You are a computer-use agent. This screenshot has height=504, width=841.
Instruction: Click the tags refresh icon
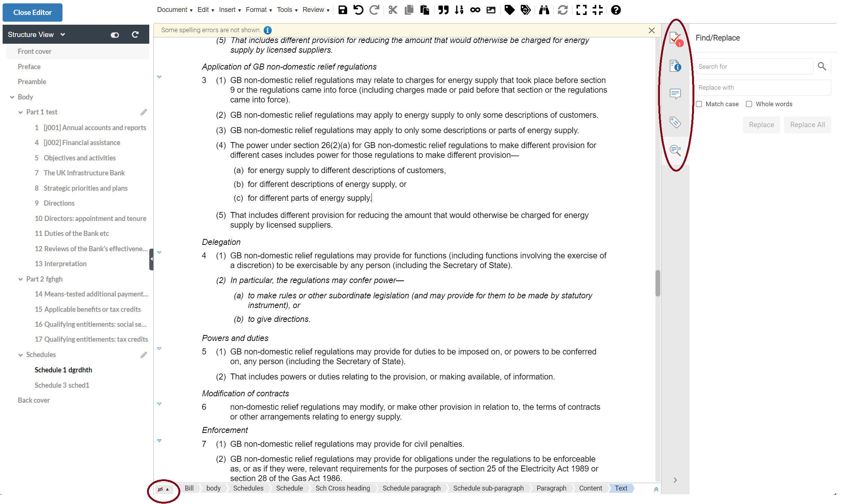click(x=526, y=10)
